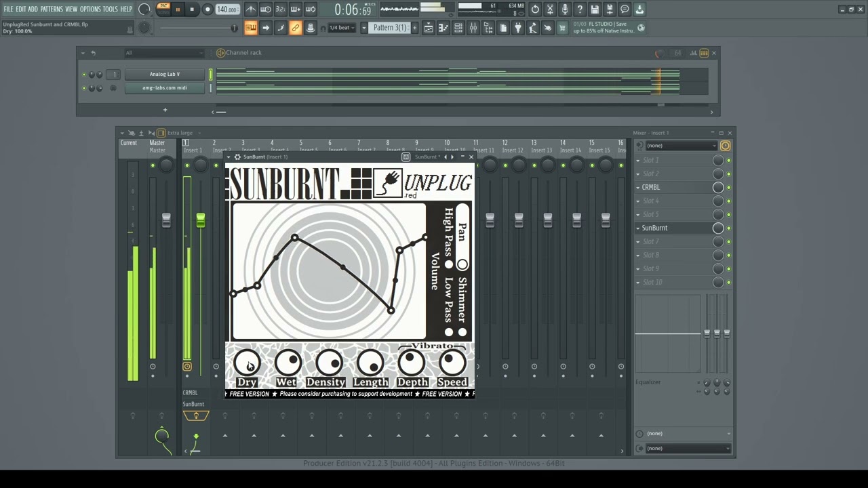Switch transport to PAT pattern mode
868x488 pixels.
click(x=163, y=6)
